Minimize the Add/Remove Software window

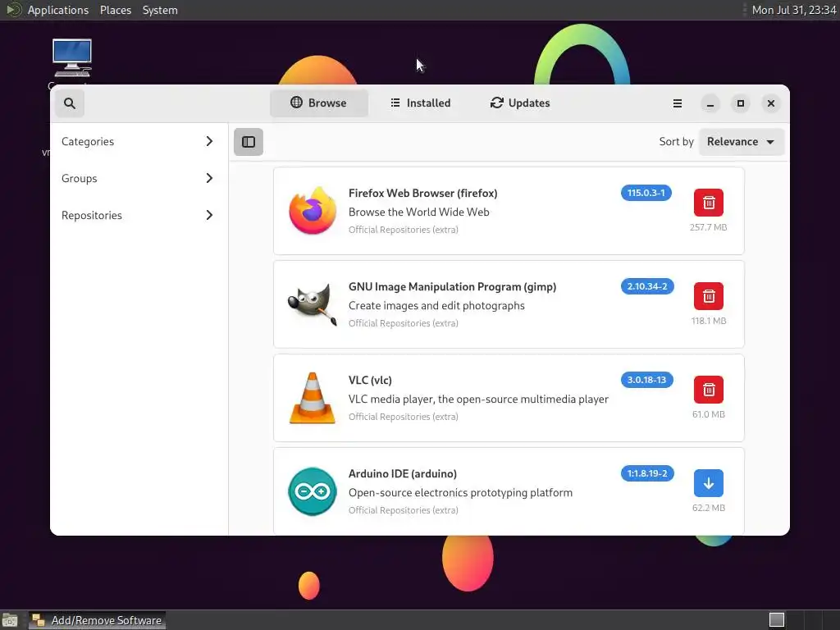(710, 103)
